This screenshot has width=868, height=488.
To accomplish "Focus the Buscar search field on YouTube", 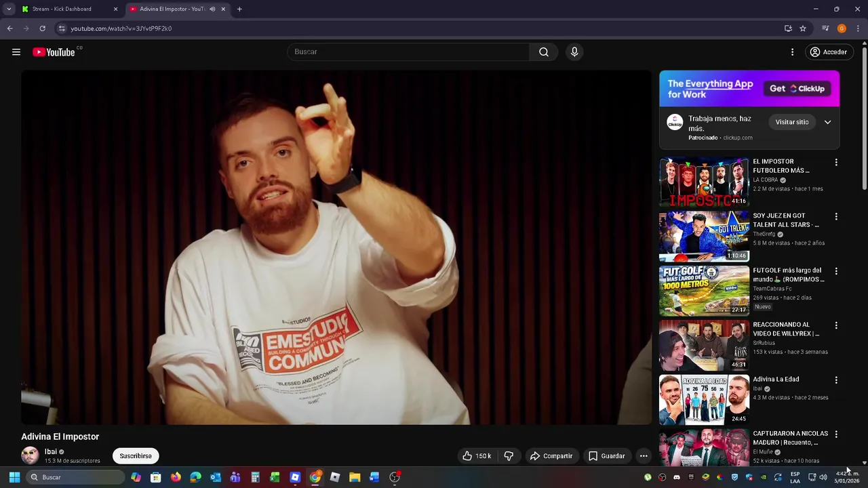I will coord(409,52).
